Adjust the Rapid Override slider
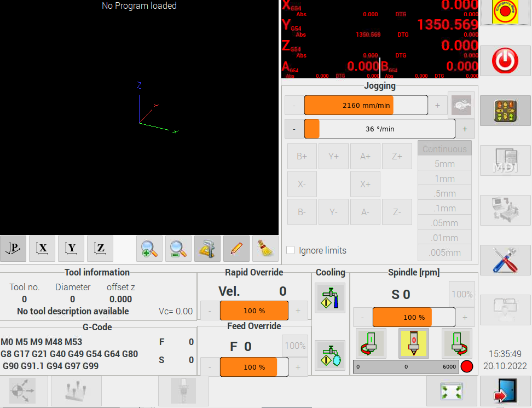Viewport: 532px width, 408px height. 254,311
